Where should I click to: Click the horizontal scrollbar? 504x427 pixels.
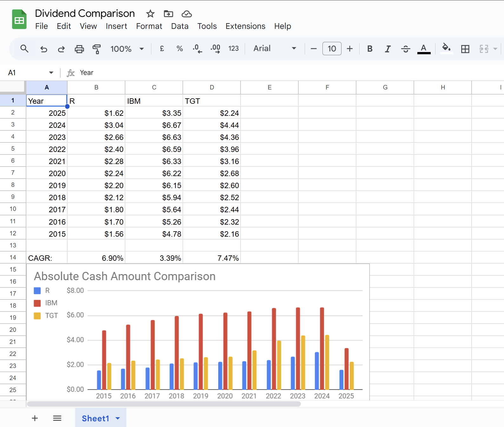[164, 404]
